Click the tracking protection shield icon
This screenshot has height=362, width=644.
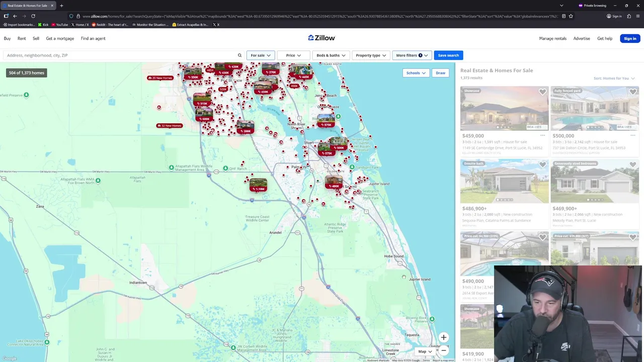[71, 16]
